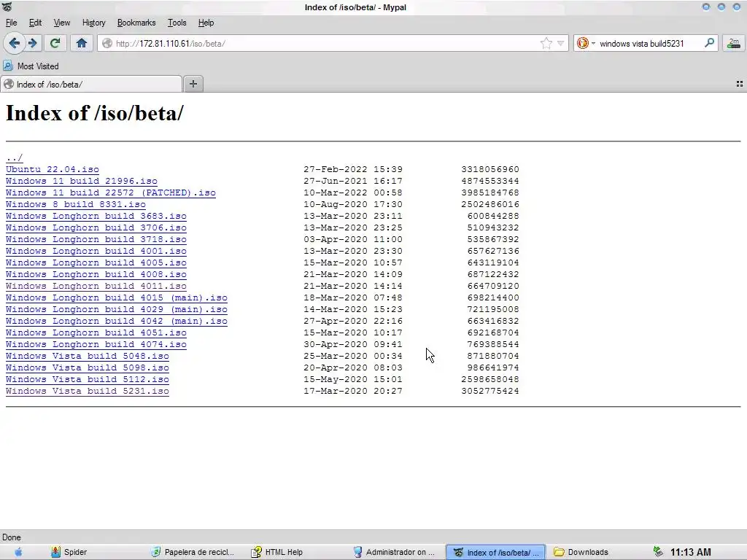The image size is (747, 560).
Task: Open Windows Longhorn build 3706.iso link
Action: coord(96,227)
